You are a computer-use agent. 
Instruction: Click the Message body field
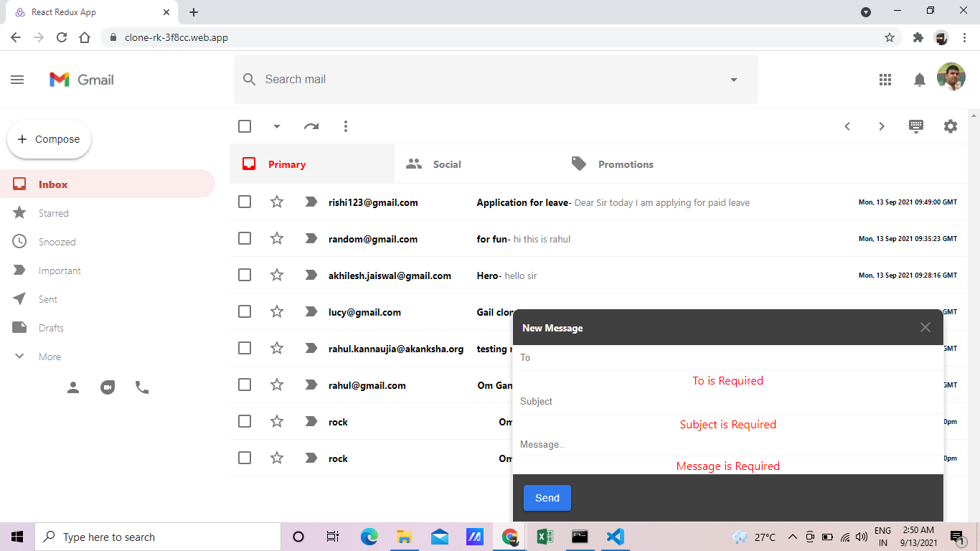point(728,444)
